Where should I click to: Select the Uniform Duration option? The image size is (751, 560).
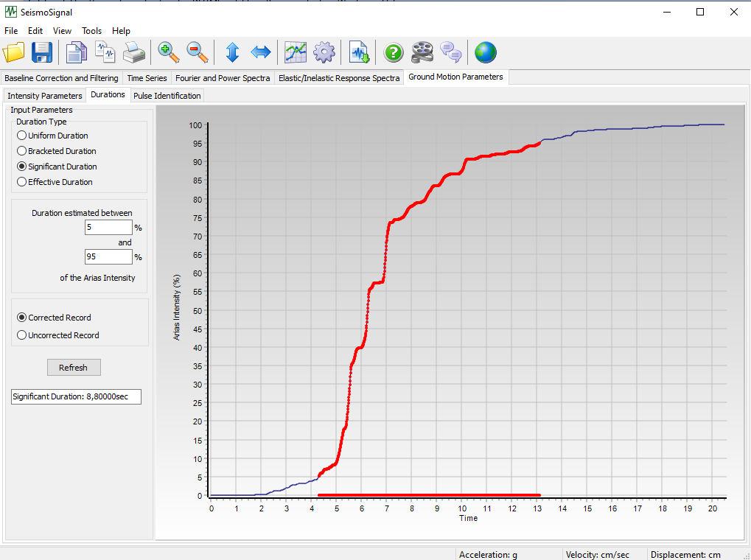click(x=22, y=136)
